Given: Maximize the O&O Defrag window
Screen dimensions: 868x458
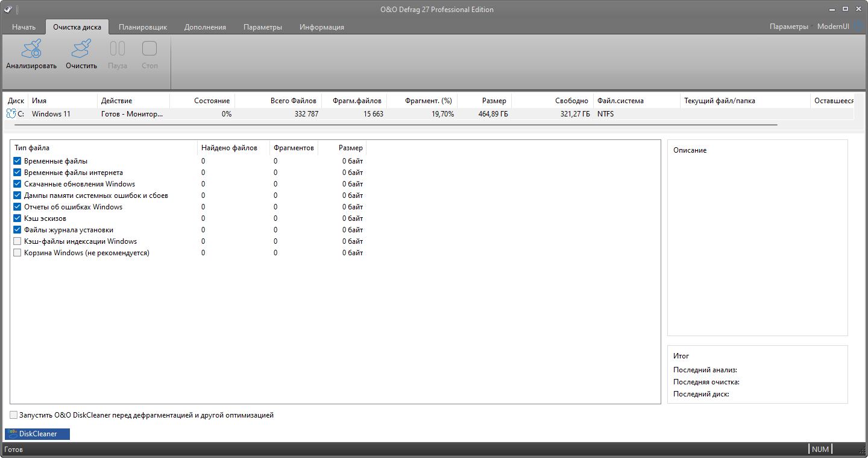Looking at the screenshot, I should (x=845, y=9).
